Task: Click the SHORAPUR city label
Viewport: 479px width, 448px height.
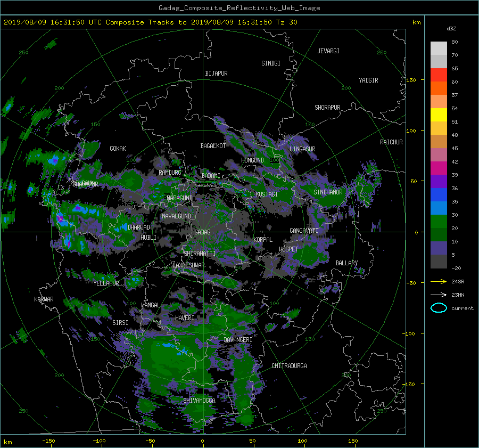Action: click(327, 108)
